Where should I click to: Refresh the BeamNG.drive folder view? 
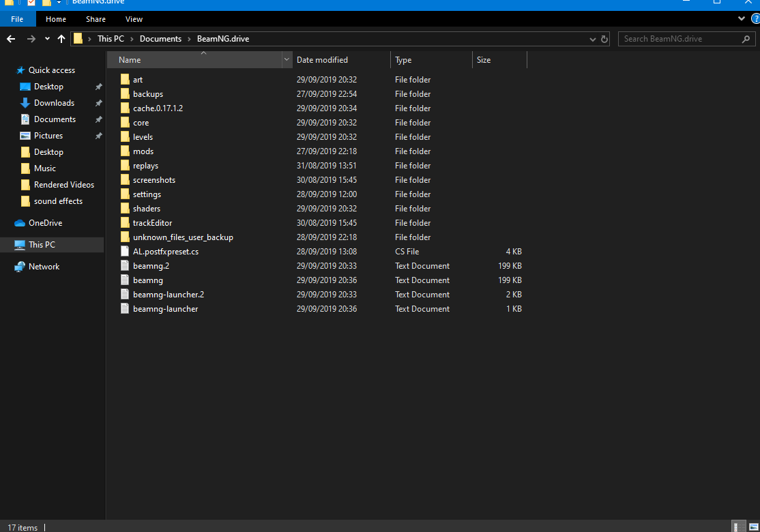[x=604, y=40]
